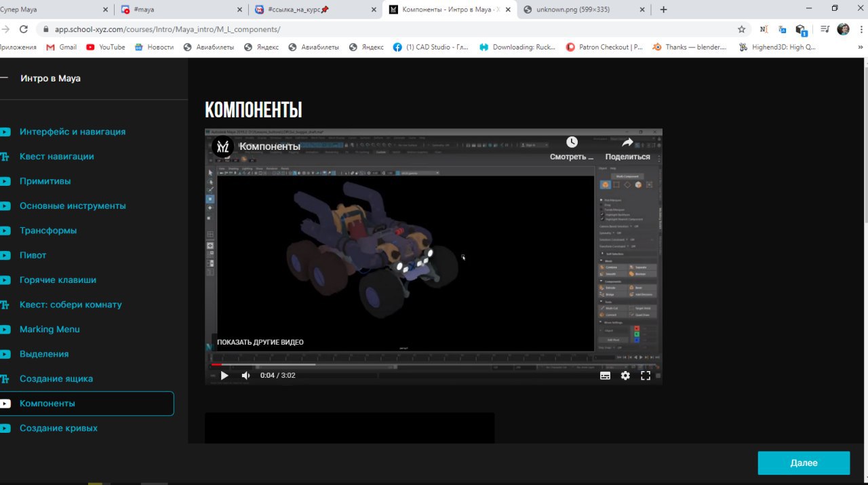Open lesson Пивот
Image resolution: width=868 pixels, height=485 pixels.
33,255
